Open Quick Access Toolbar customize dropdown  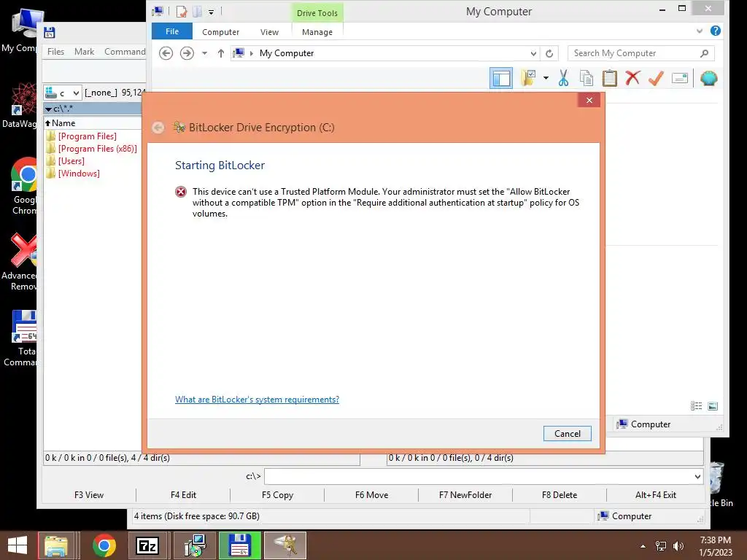tap(211, 12)
